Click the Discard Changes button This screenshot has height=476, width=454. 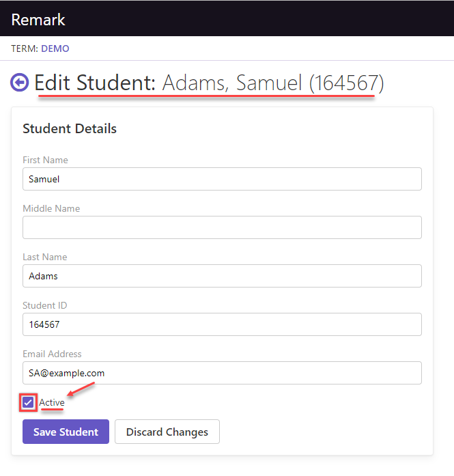[167, 432]
